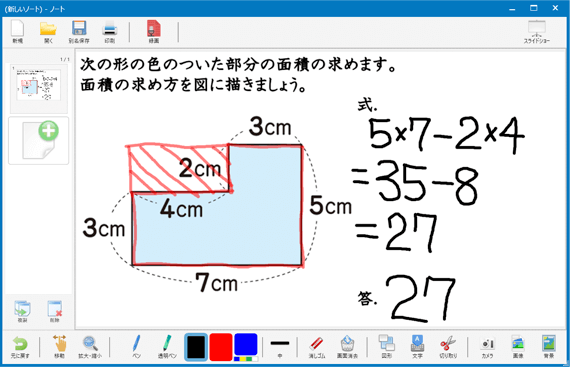The height and width of the screenshot is (367, 570).
Task: Click the 2cm label in the hatched area
Action: coord(200,168)
